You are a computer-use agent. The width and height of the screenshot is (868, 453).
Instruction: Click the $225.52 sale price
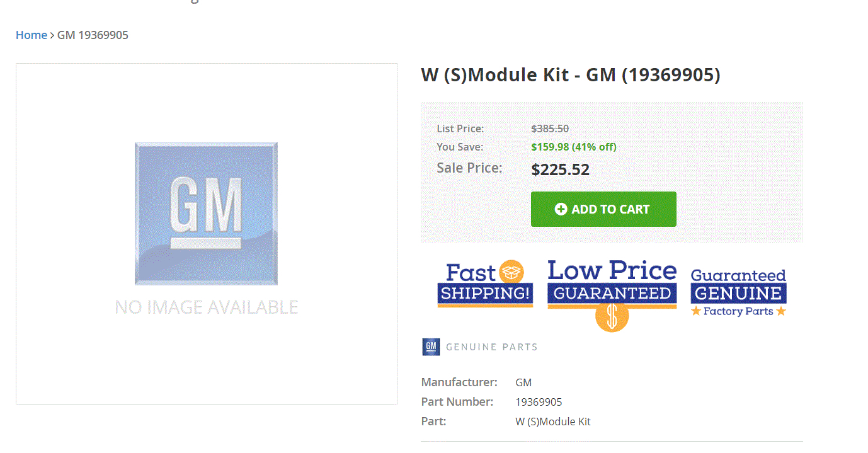(x=560, y=169)
